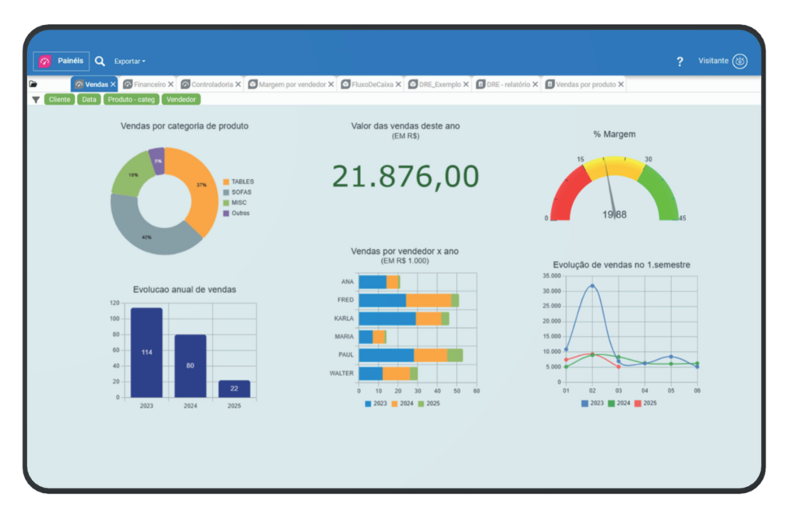Expand the Exportar dropdown menu

[x=129, y=62]
